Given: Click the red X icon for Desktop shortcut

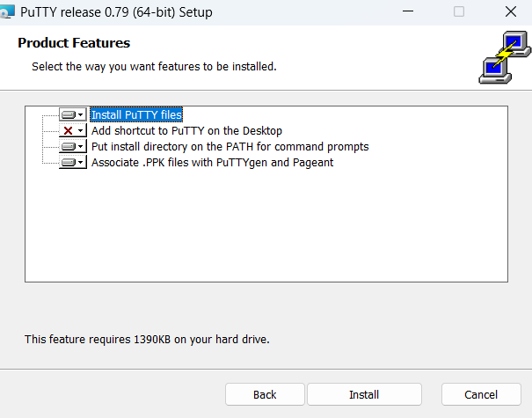Looking at the screenshot, I should 69,131.
